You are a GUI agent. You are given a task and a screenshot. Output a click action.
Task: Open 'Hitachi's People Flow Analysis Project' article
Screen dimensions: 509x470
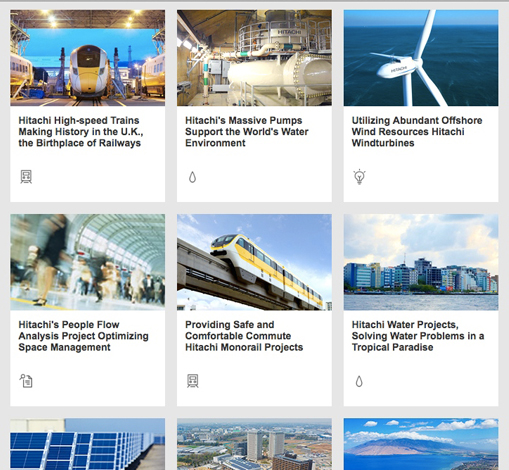[83, 336]
